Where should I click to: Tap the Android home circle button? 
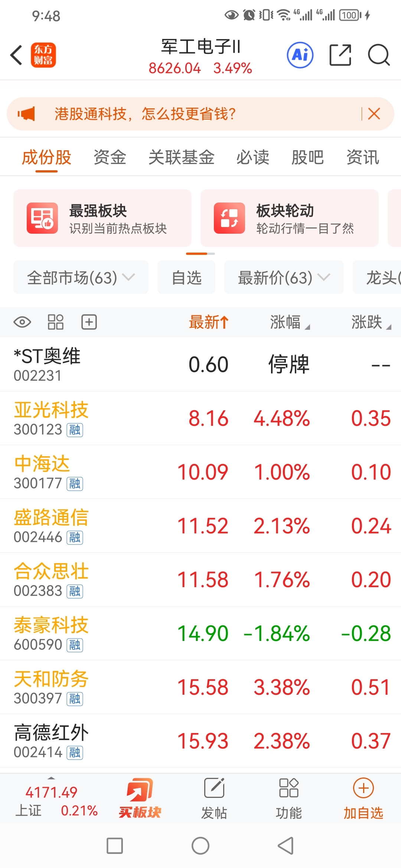point(200,846)
